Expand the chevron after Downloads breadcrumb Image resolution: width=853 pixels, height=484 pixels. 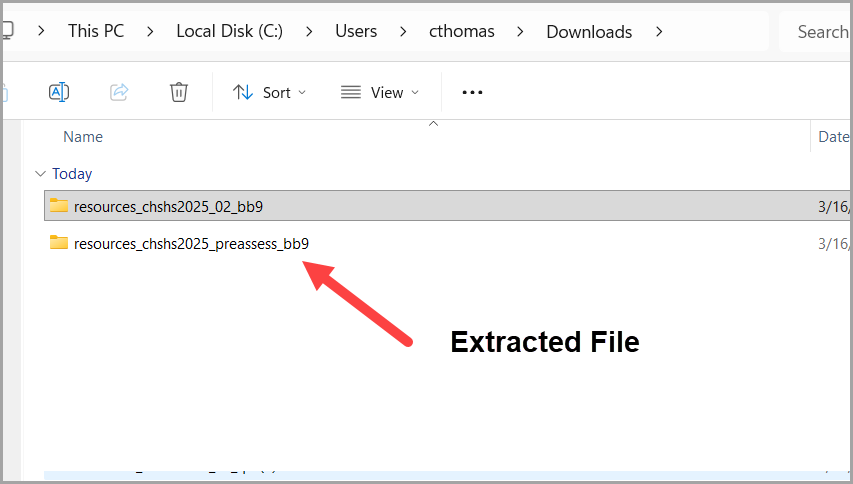coord(659,31)
